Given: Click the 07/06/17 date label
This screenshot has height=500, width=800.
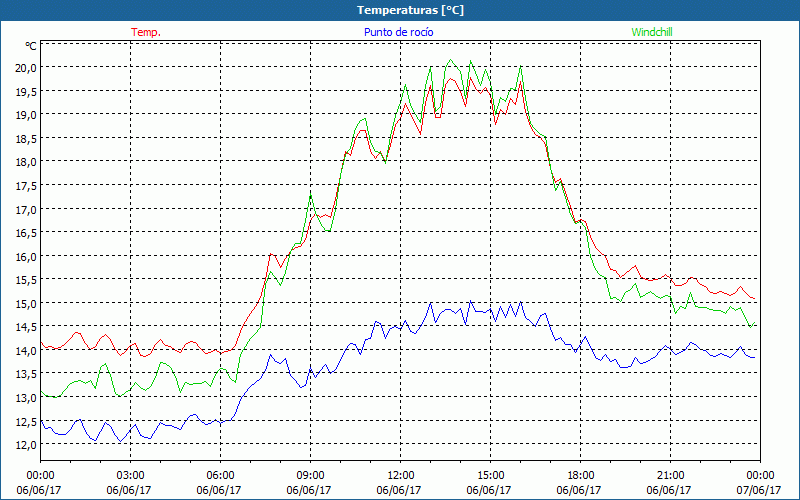Looking at the screenshot, I should tap(759, 490).
